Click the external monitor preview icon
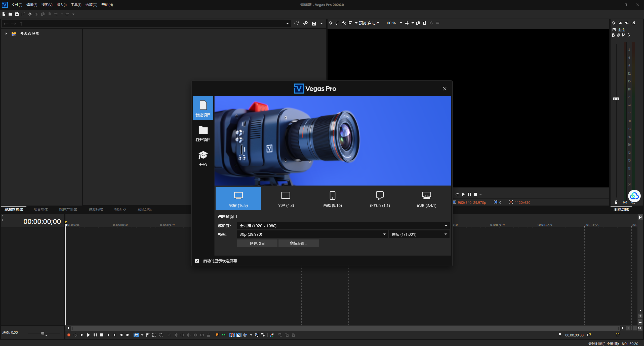 pyautogui.click(x=337, y=23)
